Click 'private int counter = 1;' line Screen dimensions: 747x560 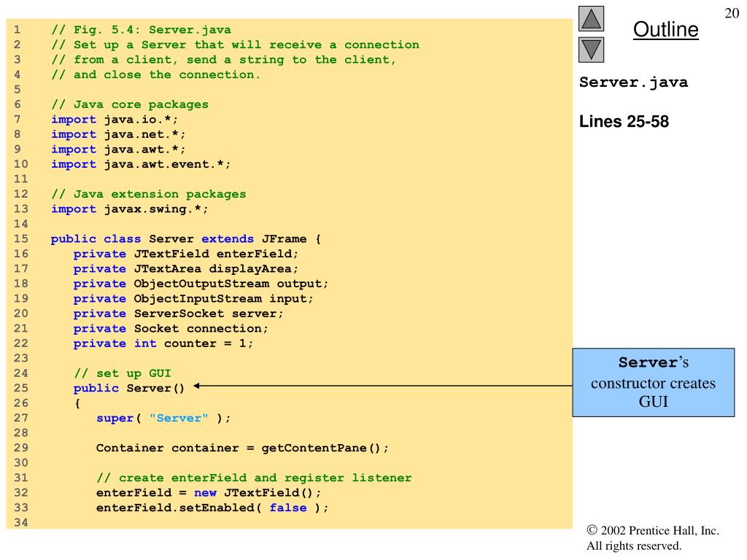pos(163,343)
